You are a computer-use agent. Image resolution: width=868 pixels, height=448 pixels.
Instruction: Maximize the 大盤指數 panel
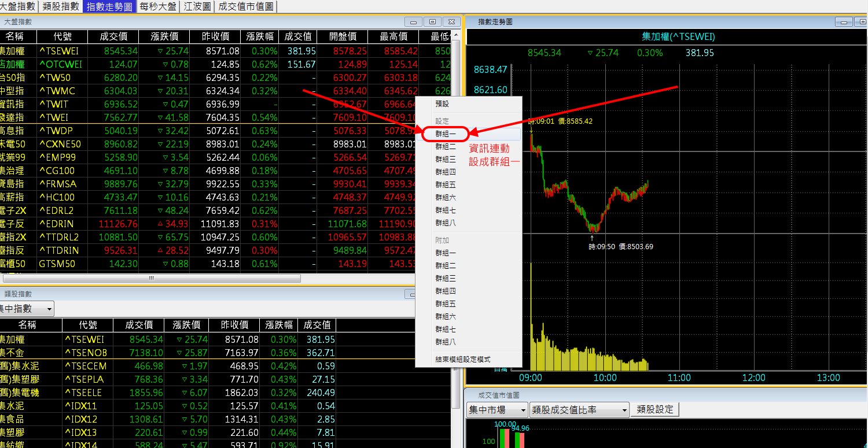(432, 22)
